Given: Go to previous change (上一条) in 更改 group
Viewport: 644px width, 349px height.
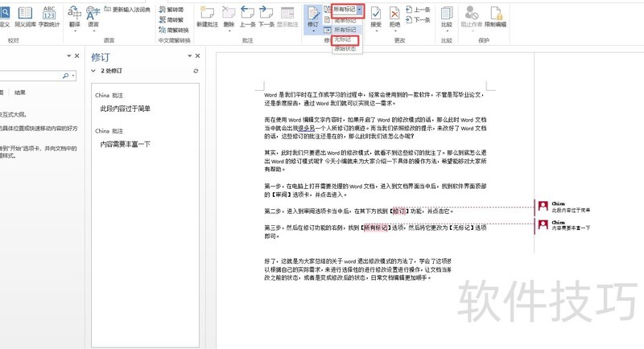Looking at the screenshot, I should point(418,10).
